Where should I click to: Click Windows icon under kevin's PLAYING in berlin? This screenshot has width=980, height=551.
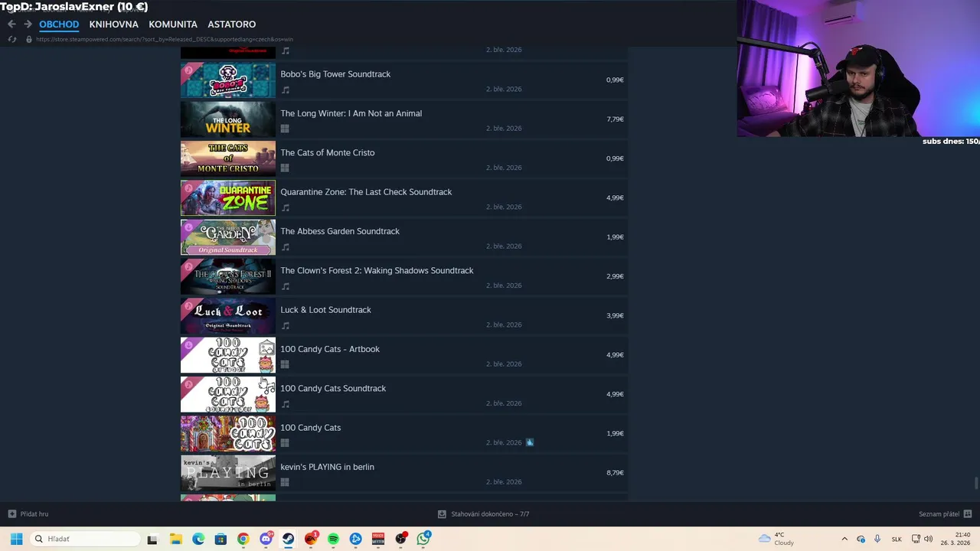(x=285, y=483)
